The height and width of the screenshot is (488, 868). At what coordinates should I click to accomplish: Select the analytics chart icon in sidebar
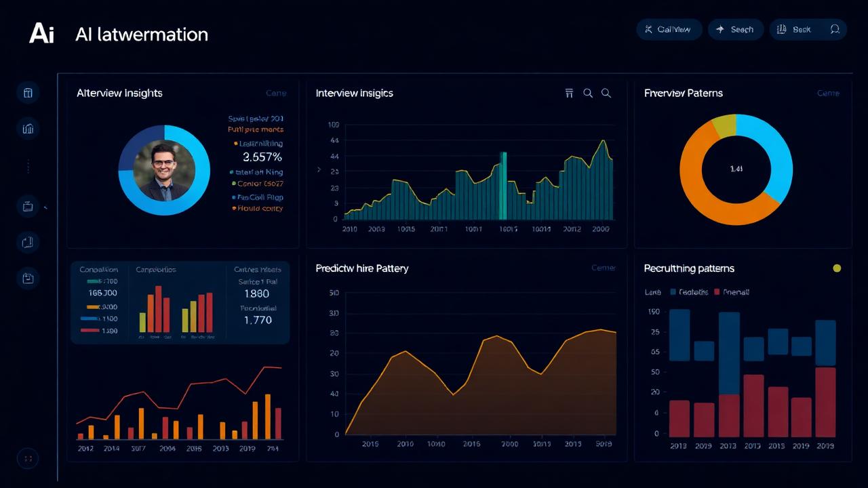click(x=28, y=129)
